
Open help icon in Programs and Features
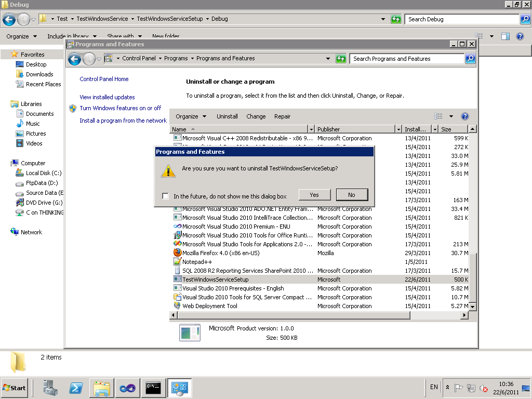[465, 116]
